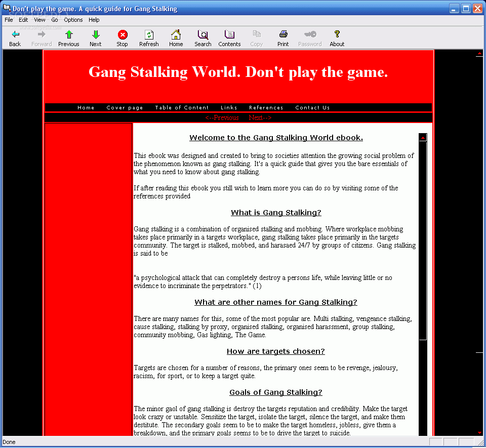The width and height of the screenshot is (486, 448).
Task: Open Search with the magnifier icon
Action: pos(202,34)
